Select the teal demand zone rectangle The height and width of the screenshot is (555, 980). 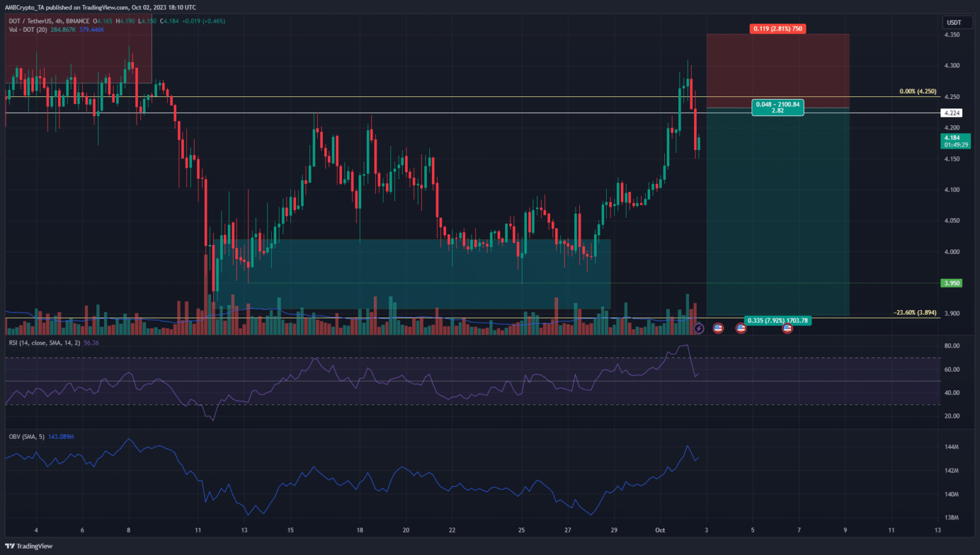[415, 273]
